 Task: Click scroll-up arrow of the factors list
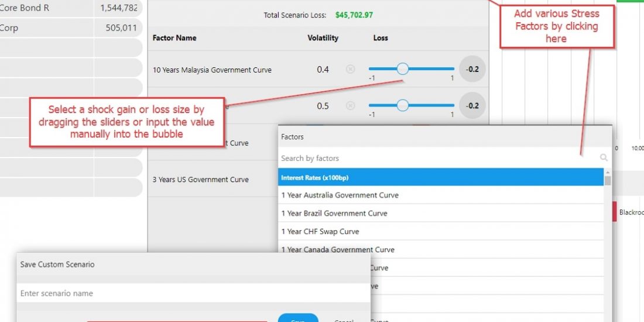(608, 173)
